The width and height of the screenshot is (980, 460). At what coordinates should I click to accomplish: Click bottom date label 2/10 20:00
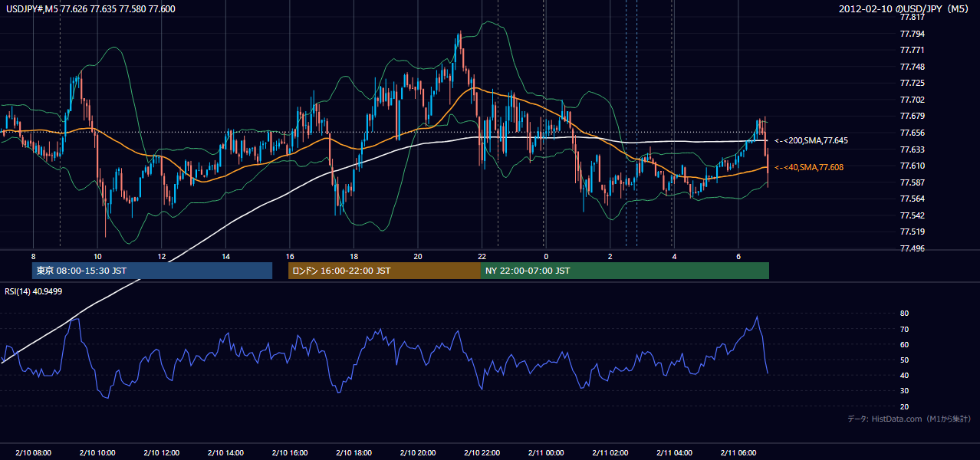tap(417, 453)
